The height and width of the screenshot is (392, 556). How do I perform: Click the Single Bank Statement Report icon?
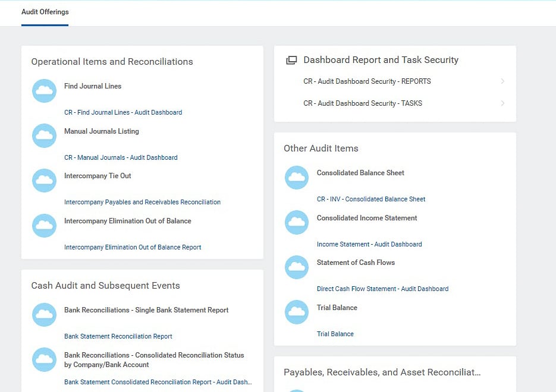(44, 315)
